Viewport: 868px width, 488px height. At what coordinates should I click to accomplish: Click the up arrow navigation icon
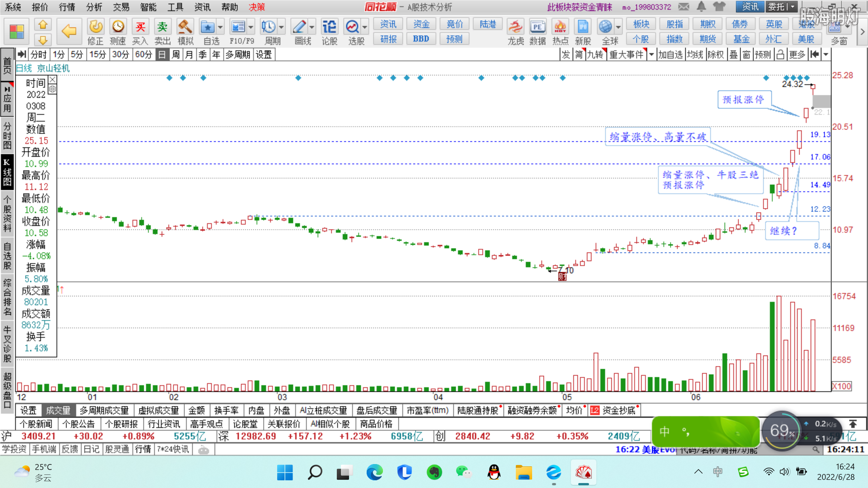click(x=43, y=24)
